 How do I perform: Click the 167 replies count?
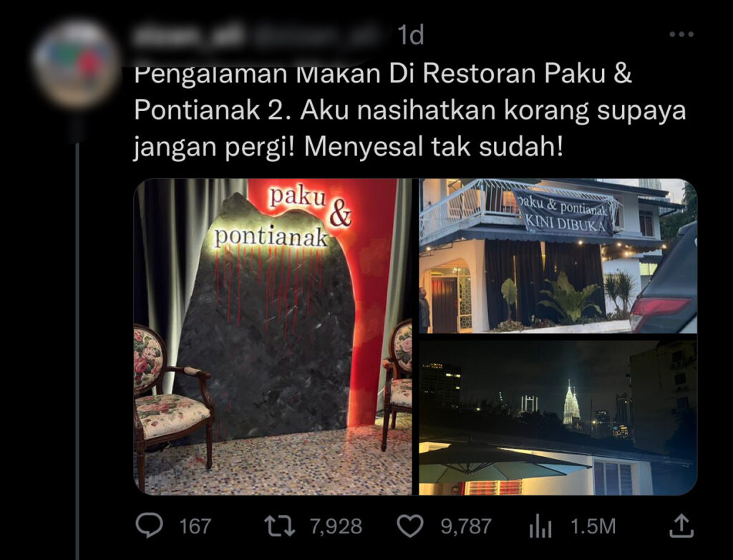195,526
